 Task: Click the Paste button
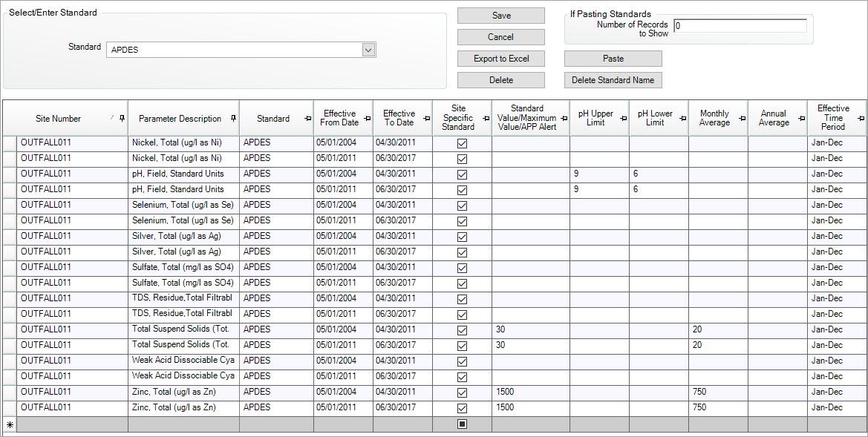point(612,59)
